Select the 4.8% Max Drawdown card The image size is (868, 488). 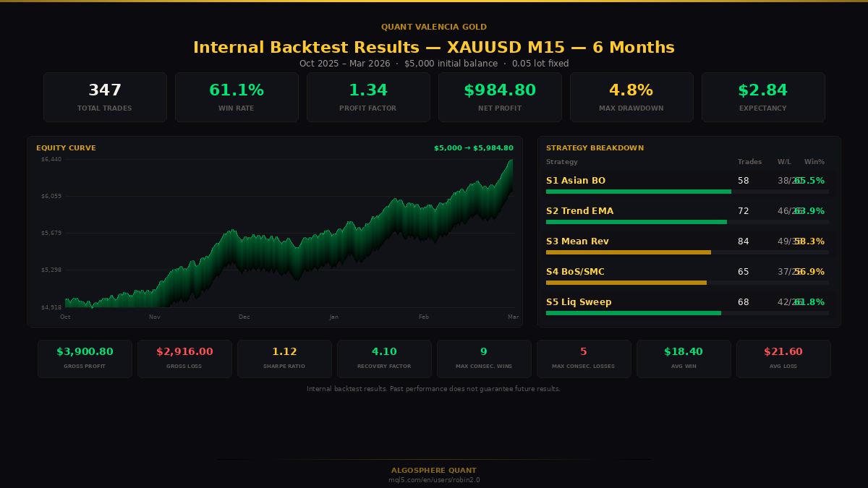pyautogui.click(x=631, y=97)
